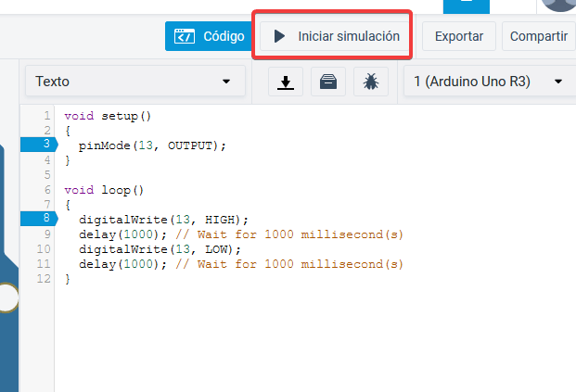Click line number 10 in gutter

tap(44, 249)
